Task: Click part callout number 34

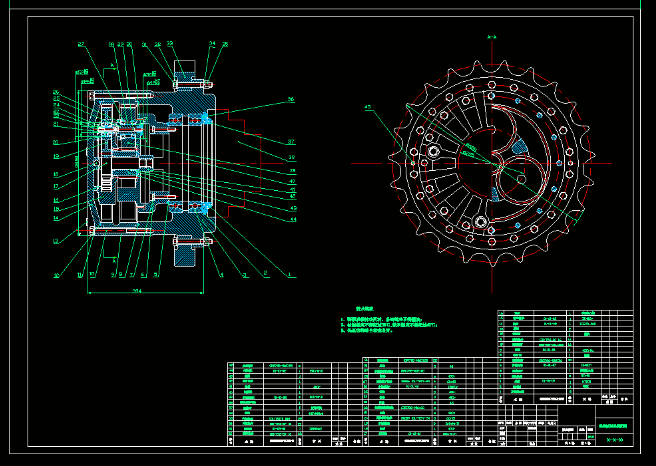Action: pyautogui.click(x=212, y=43)
